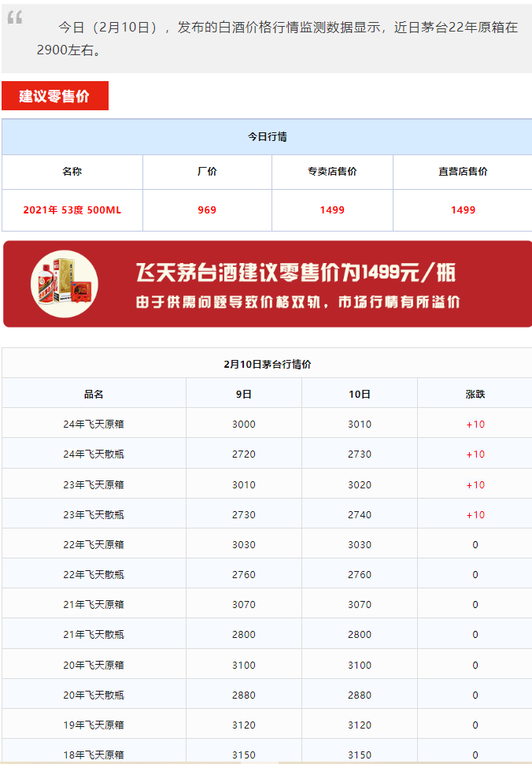Click the 0 change for 22年飞天原箱
The image size is (532, 764).
pos(475,545)
